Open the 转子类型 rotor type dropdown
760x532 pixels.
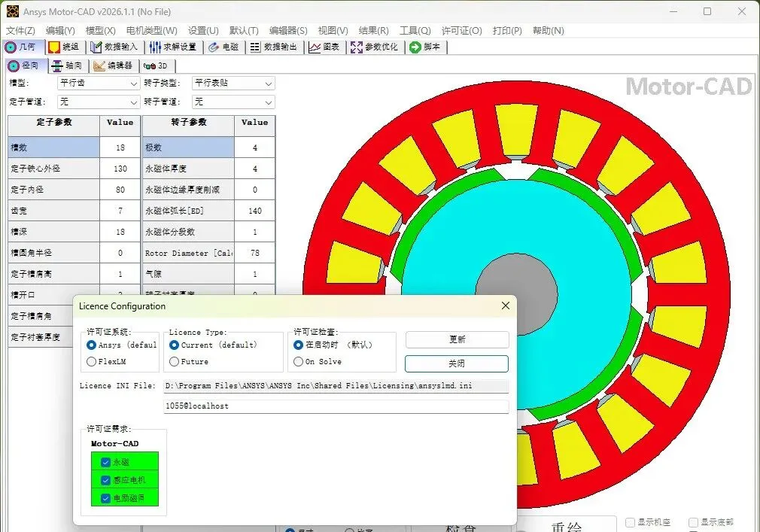[x=233, y=84]
